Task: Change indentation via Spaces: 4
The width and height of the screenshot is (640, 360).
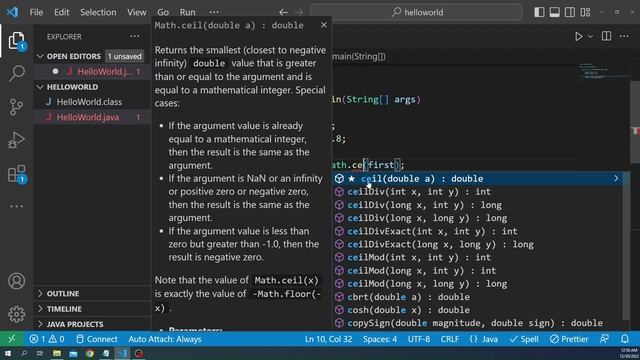Action: [380, 339]
